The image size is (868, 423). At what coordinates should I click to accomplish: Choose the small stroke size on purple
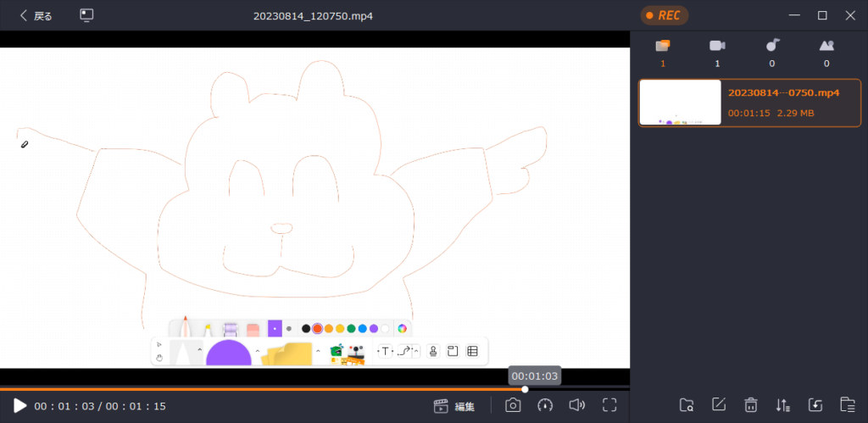[x=275, y=328]
